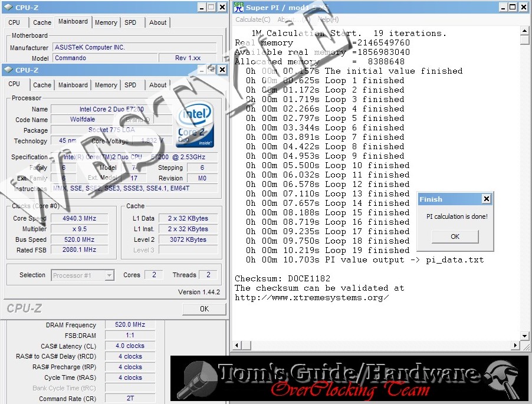Select CPU tab in front CPU-Z window
The image size is (532, 404).
[x=14, y=84]
